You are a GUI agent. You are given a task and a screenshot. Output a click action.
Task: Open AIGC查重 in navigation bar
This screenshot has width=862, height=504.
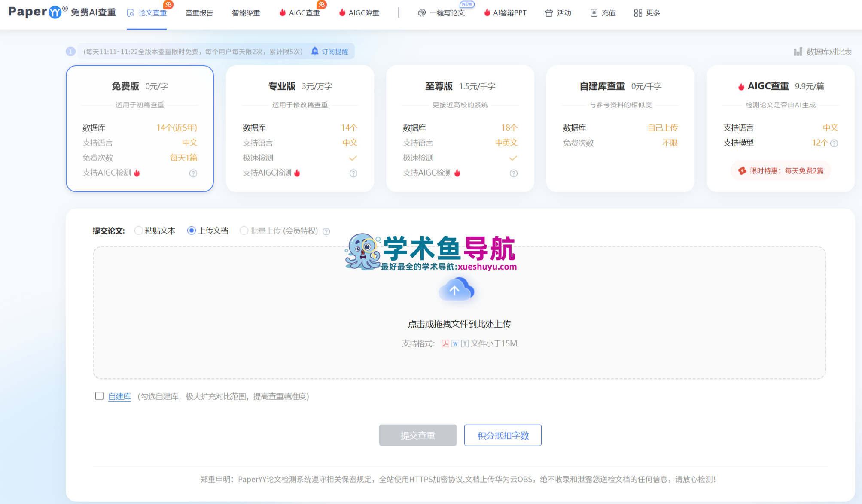(x=300, y=13)
